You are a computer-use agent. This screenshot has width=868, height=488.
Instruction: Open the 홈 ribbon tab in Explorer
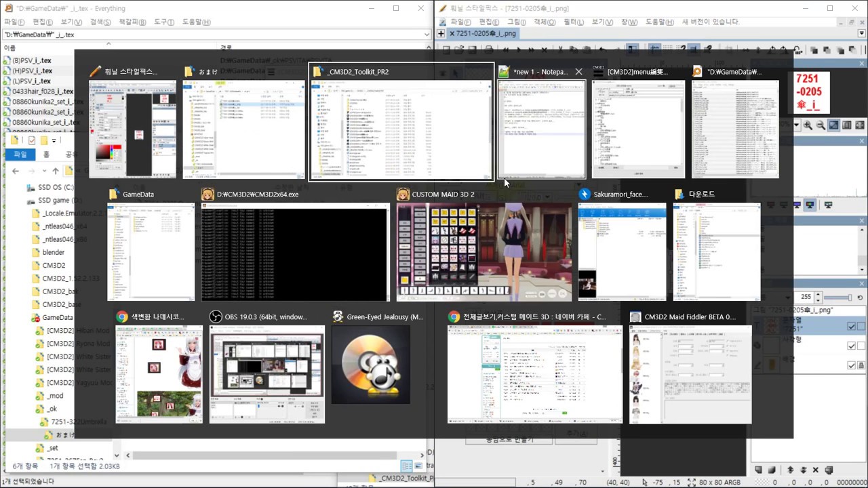[46, 155]
